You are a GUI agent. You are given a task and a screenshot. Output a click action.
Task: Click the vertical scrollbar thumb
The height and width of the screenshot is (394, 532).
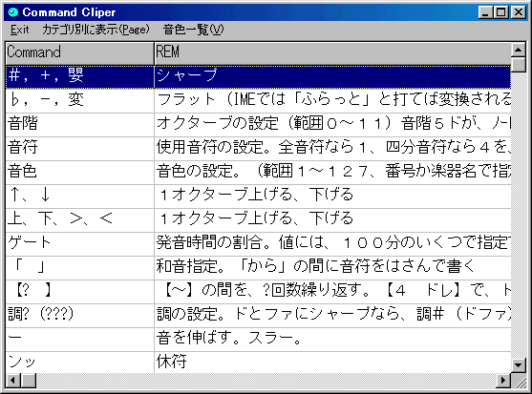click(x=518, y=65)
